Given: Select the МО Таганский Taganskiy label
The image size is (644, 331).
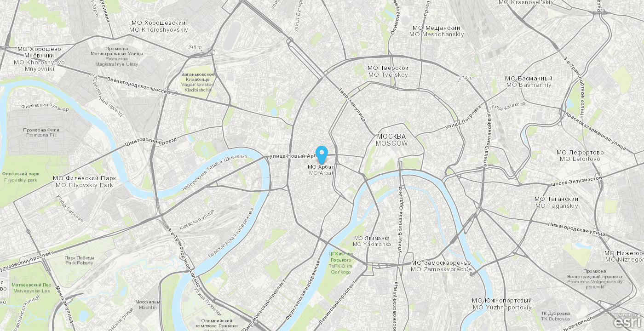Looking at the screenshot, I should coord(557,202).
